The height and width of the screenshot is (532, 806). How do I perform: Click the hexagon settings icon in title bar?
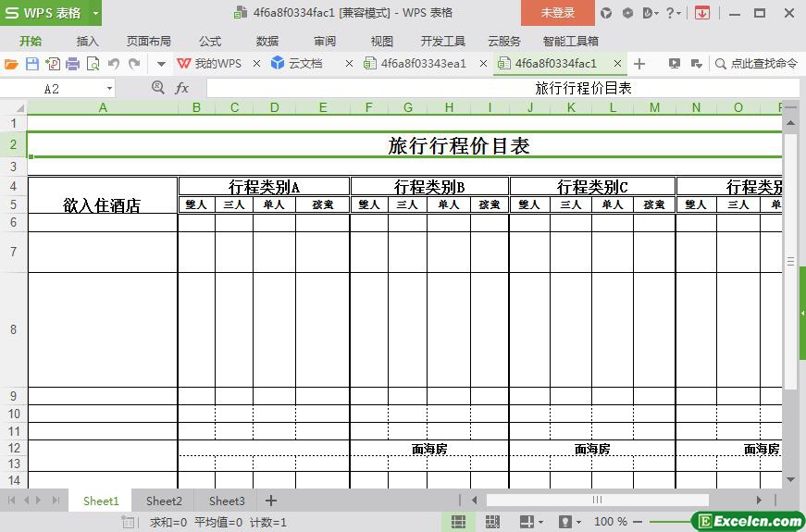tap(627, 13)
